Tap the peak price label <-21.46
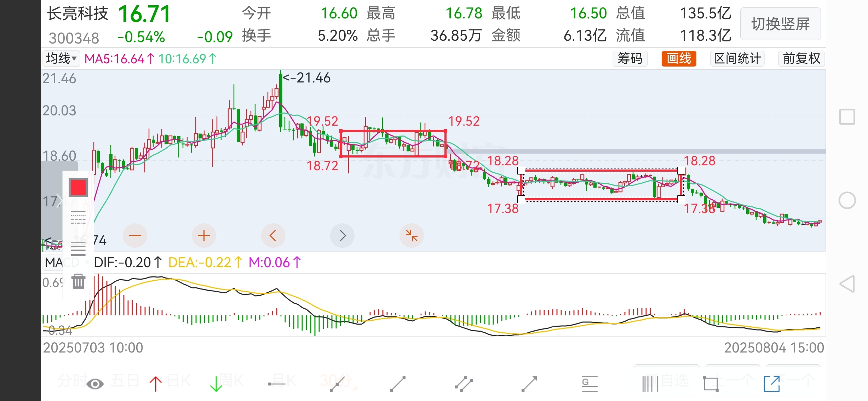The height and width of the screenshot is (401, 868). click(x=306, y=78)
